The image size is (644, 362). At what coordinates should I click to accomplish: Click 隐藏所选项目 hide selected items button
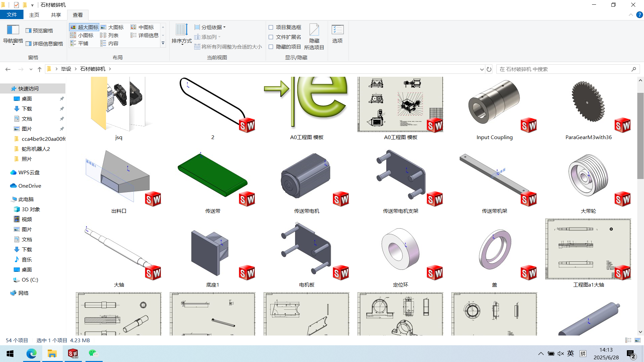pyautogui.click(x=314, y=37)
